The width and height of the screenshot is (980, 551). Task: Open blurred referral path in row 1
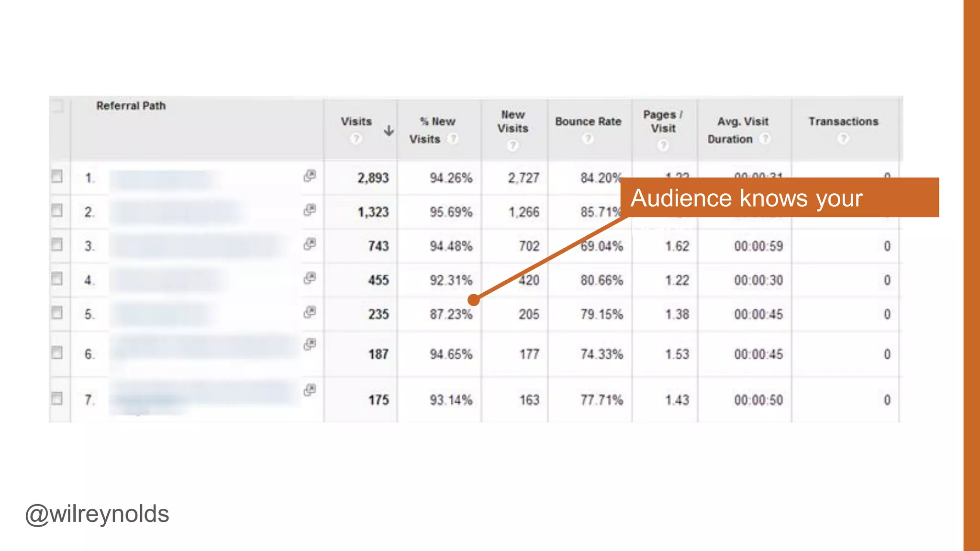164,179
